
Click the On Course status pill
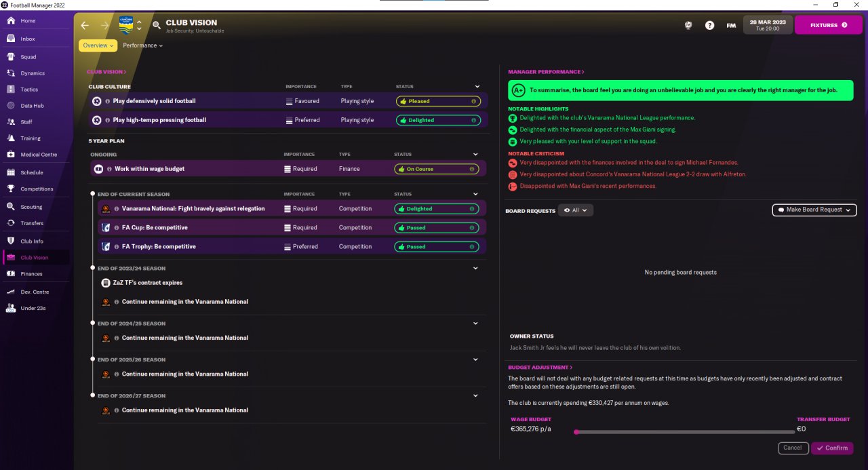[437, 169]
